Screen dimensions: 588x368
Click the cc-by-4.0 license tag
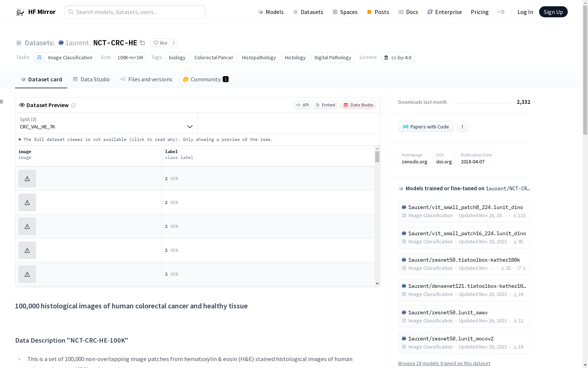[x=398, y=57]
